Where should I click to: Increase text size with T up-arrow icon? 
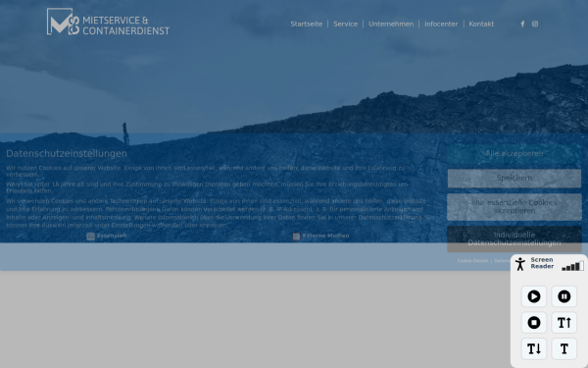[x=564, y=323]
